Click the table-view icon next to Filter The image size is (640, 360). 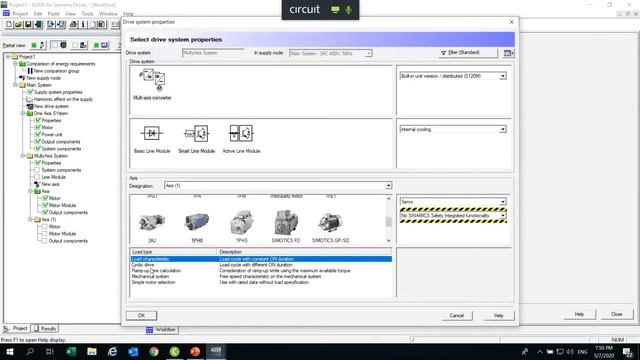click(x=509, y=53)
